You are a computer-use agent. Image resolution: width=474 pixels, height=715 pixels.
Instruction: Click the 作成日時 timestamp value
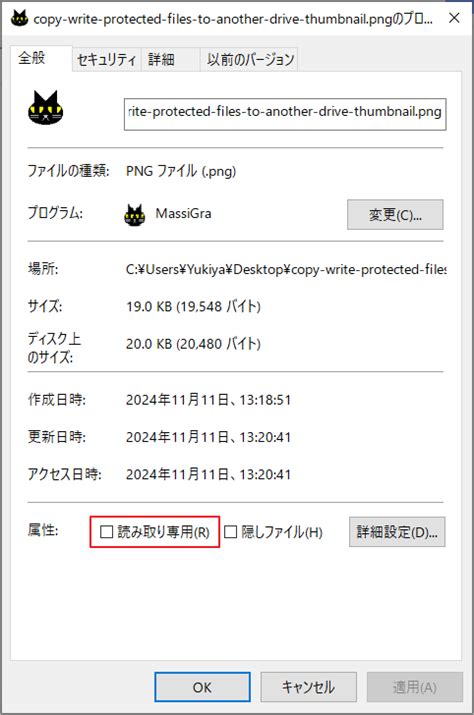208,400
